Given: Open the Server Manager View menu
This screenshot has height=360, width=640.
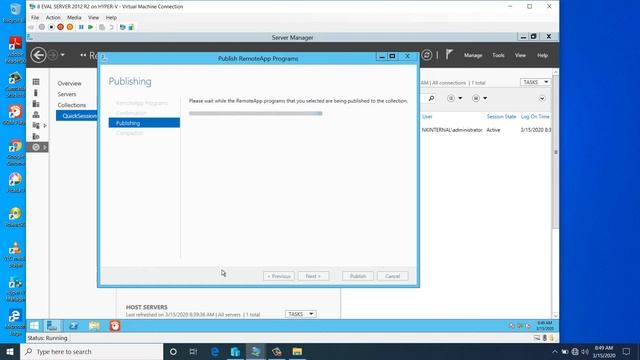Looking at the screenshot, I should tap(520, 55).
